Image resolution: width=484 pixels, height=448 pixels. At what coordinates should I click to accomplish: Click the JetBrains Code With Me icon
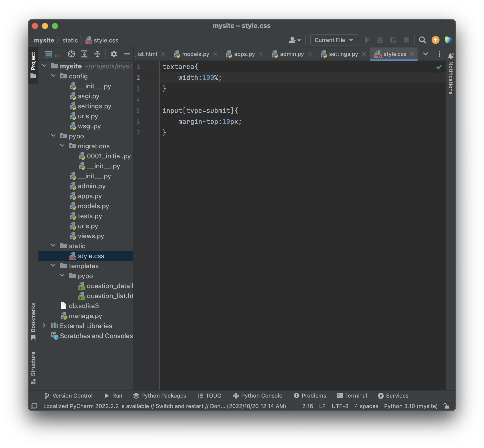coord(448,40)
